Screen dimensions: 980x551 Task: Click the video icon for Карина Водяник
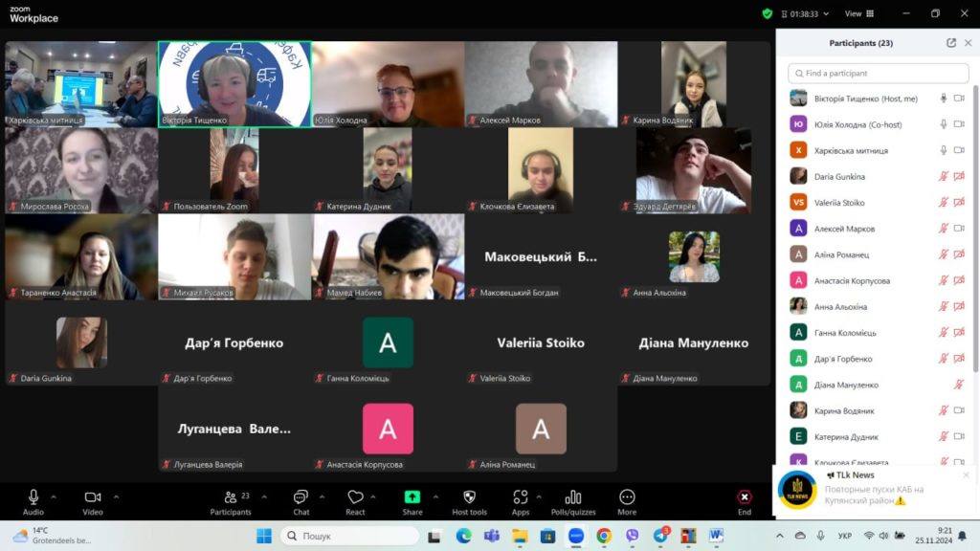[x=959, y=410]
